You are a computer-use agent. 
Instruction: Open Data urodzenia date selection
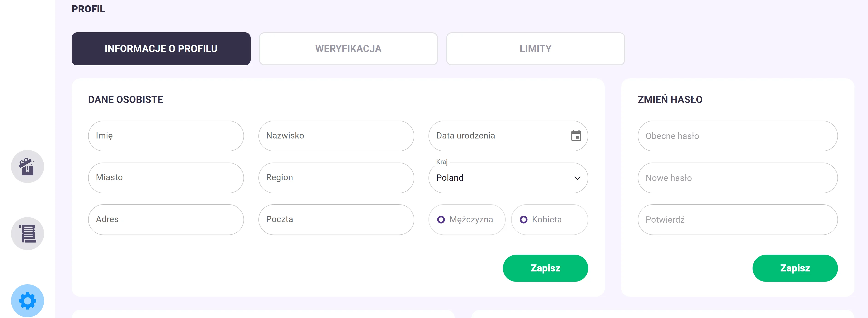tap(489, 135)
